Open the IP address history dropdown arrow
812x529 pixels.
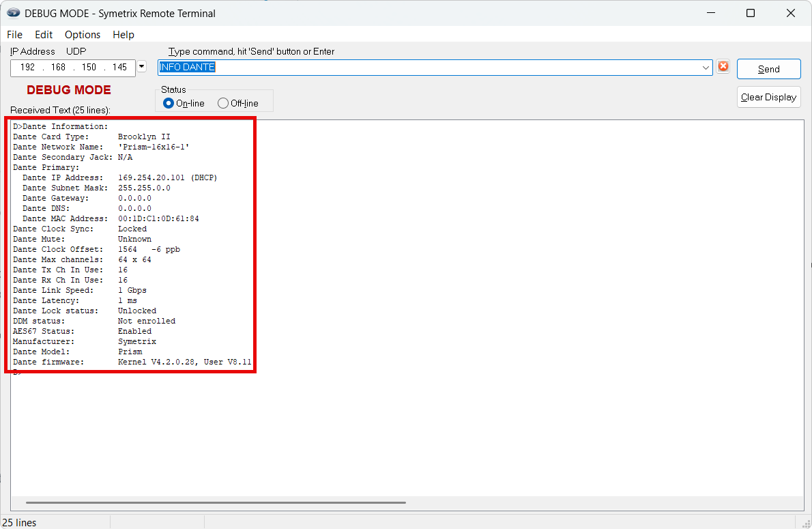pos(141,66)
